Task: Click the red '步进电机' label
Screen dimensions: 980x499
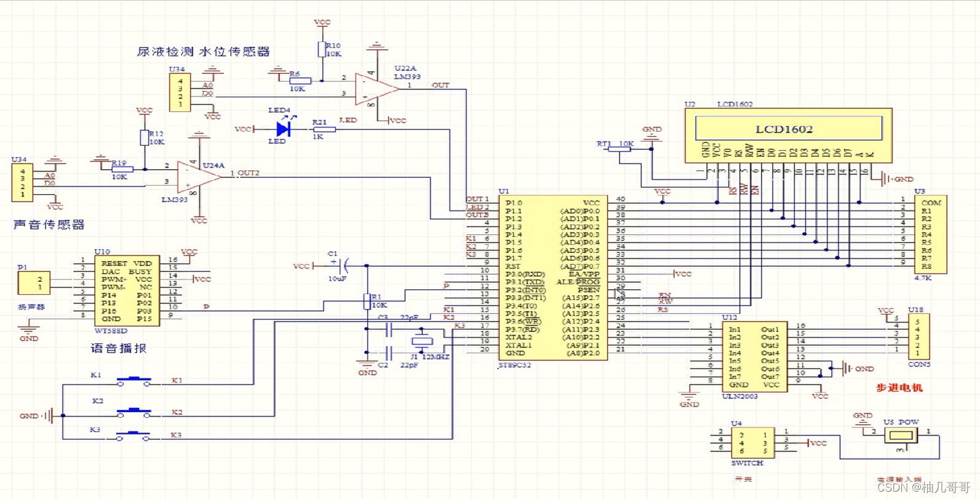Action: click(899, 388)
